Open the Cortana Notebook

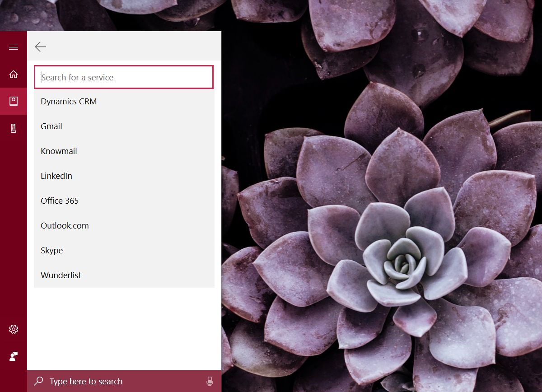point(14,101)
